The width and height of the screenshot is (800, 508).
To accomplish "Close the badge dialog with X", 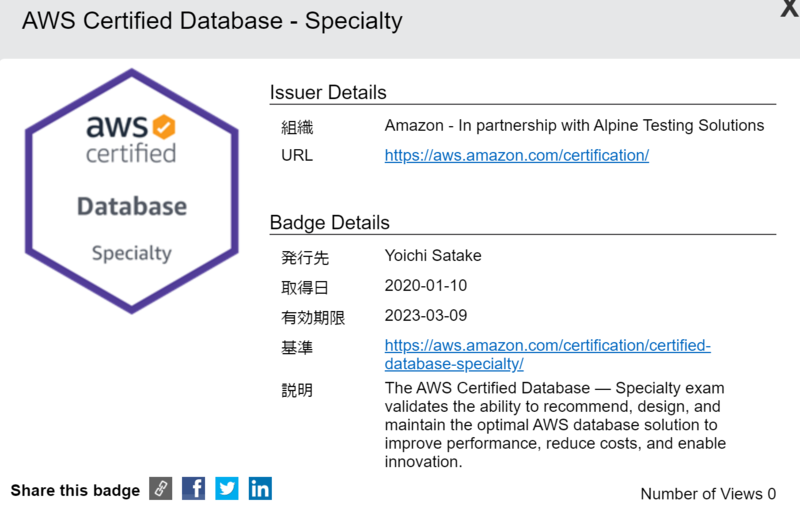I will pos(790,8).
